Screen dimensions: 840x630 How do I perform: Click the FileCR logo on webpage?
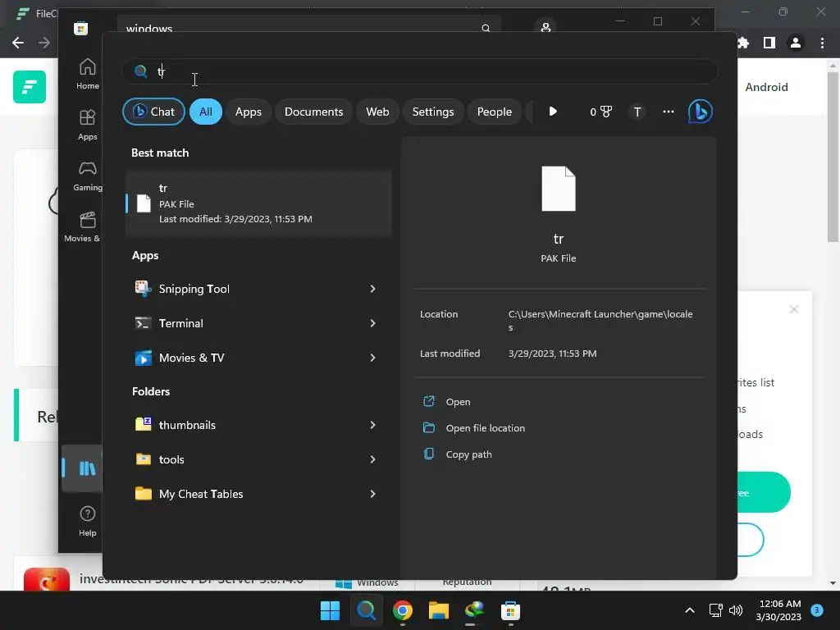pos(30,87)
